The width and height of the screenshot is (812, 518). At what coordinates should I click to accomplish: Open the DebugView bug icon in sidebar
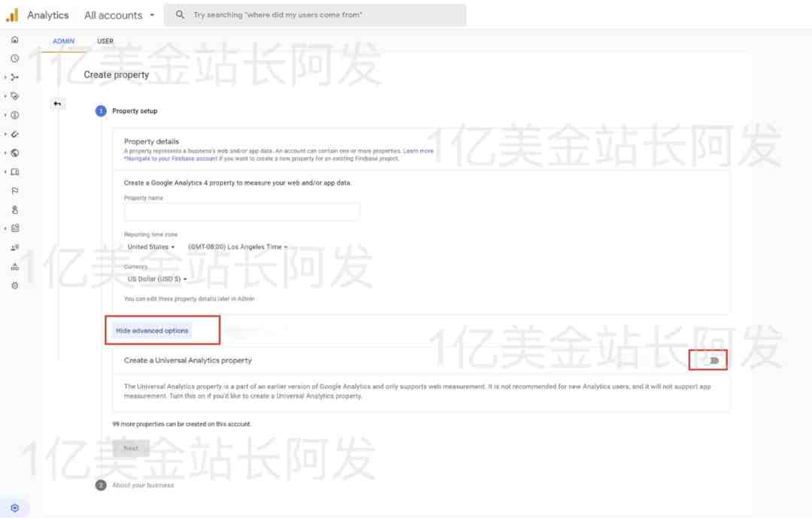(14, 286)
